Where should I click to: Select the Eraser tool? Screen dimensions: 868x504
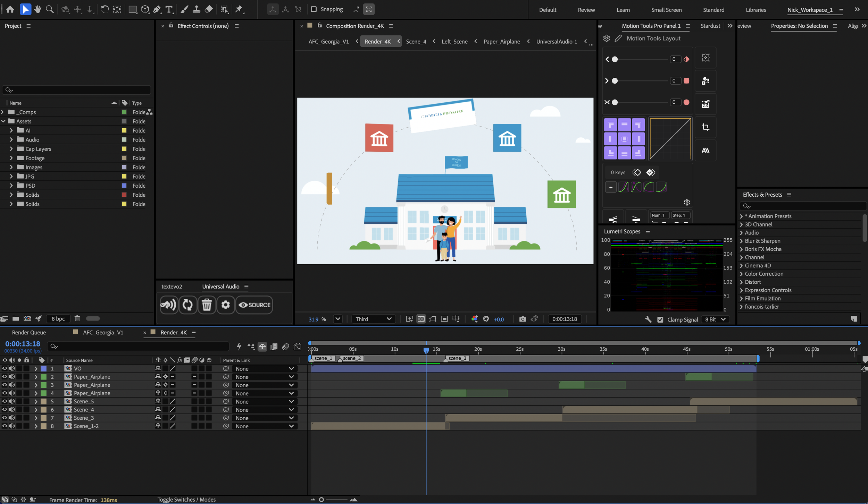[209, 9]
